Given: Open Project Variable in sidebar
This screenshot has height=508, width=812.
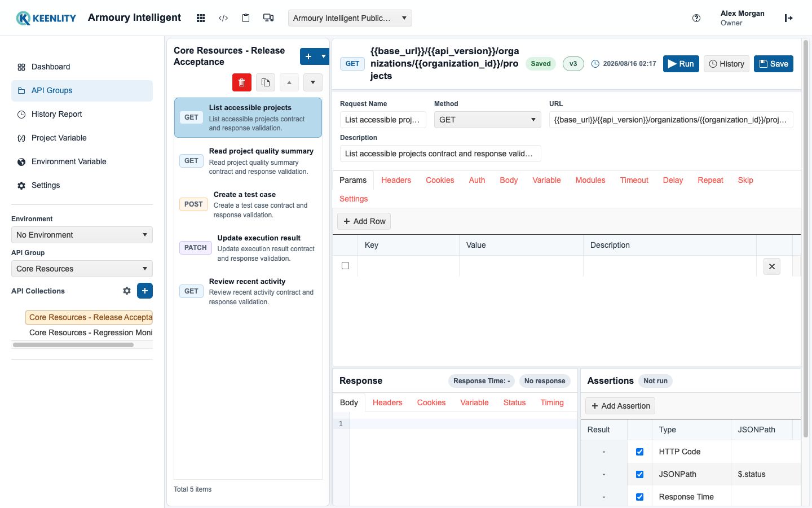Looking at the screenshot, I should click(x=82, y=138).
